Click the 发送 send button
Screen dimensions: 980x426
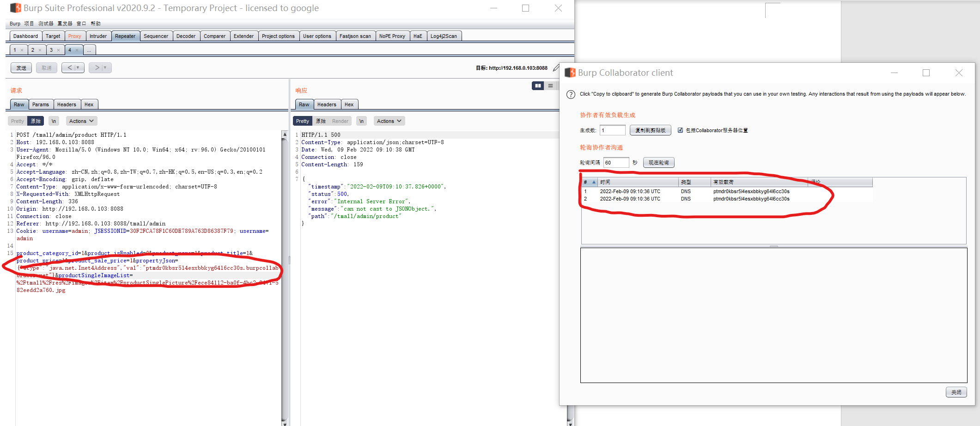(x=21, y=67)
